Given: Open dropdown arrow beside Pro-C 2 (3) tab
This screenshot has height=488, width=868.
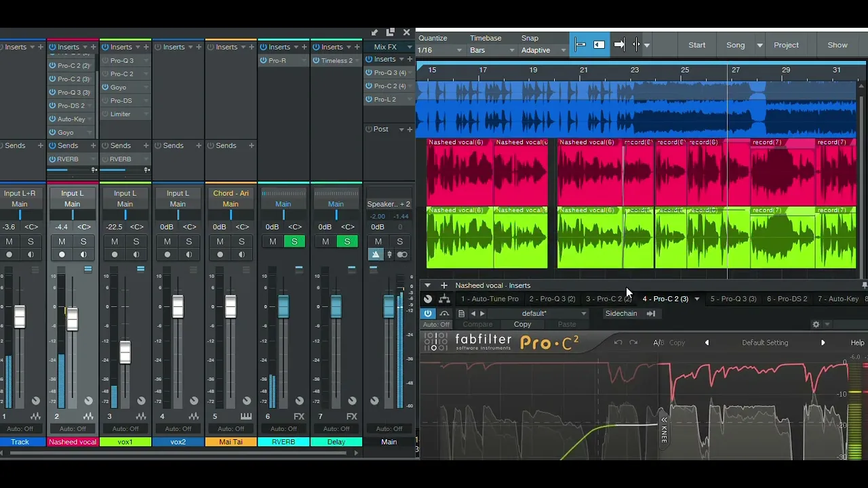Looking at the screenshot, I should [696, 299].
